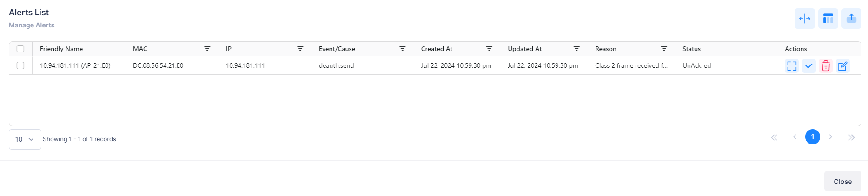
Task: Toggle the select-all header checkbox
Action: click(20, 49)
